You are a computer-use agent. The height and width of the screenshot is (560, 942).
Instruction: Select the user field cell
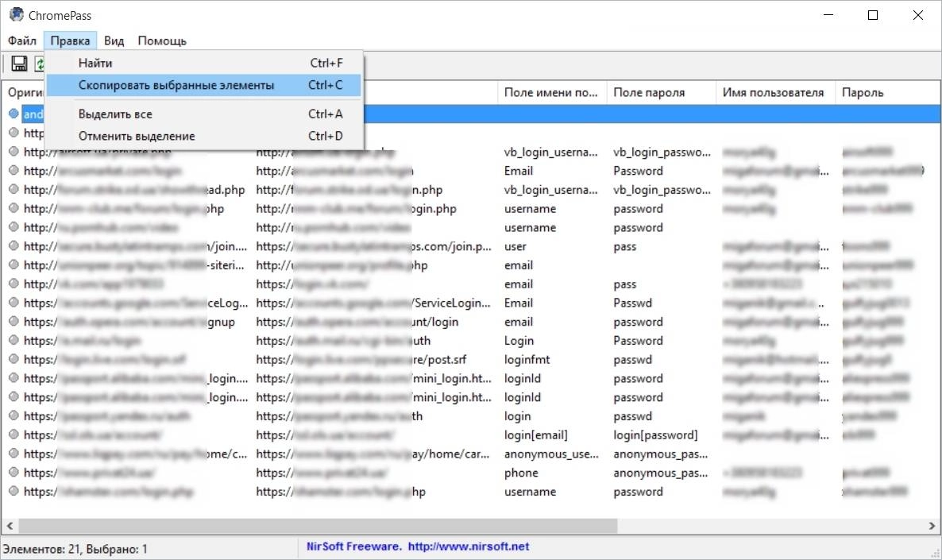(515, 246)
